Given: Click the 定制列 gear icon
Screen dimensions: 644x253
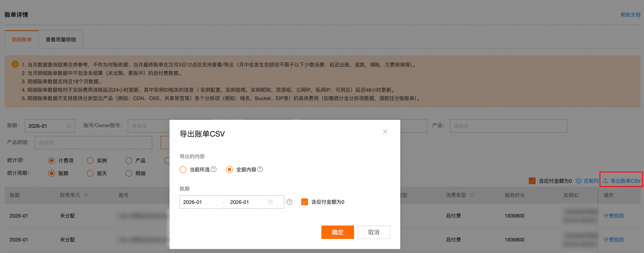Looking at the screenshot, I should tap(578, 181).
